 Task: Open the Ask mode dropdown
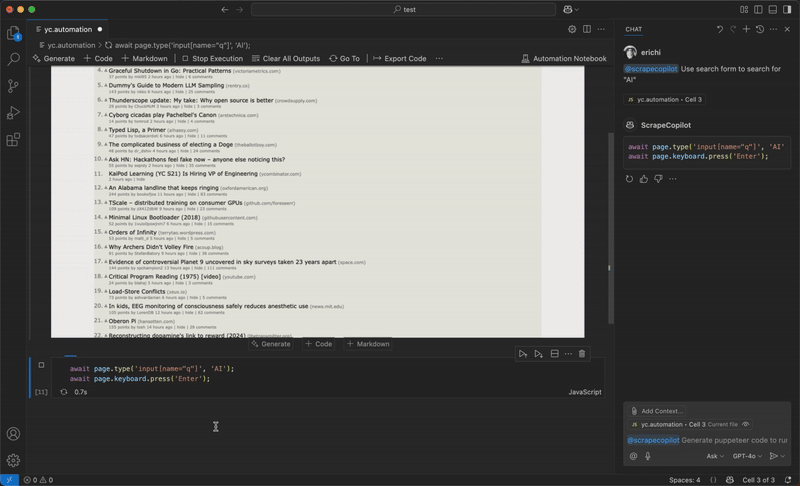[715, 456]
